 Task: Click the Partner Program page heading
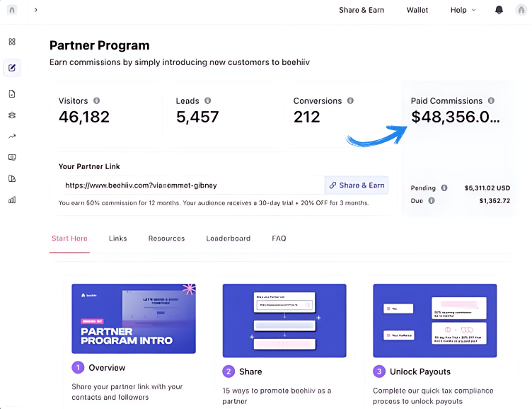tap(100, 45)
